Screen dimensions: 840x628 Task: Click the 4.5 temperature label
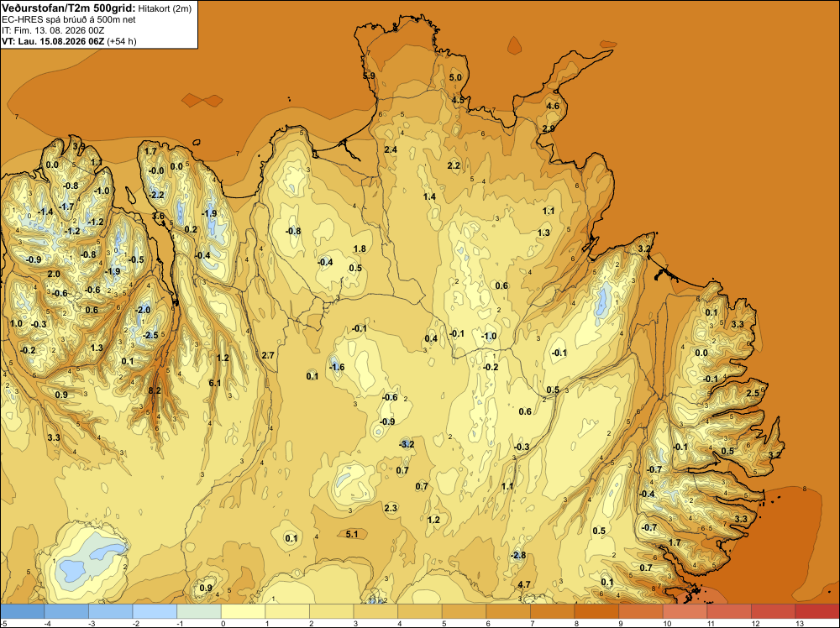pyautogui.click(x=458, y=100)
